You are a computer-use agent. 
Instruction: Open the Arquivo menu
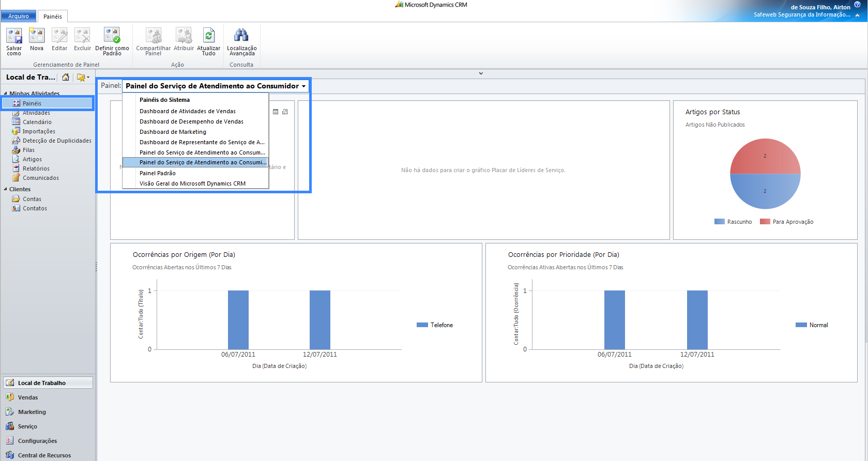click(19, 16)
